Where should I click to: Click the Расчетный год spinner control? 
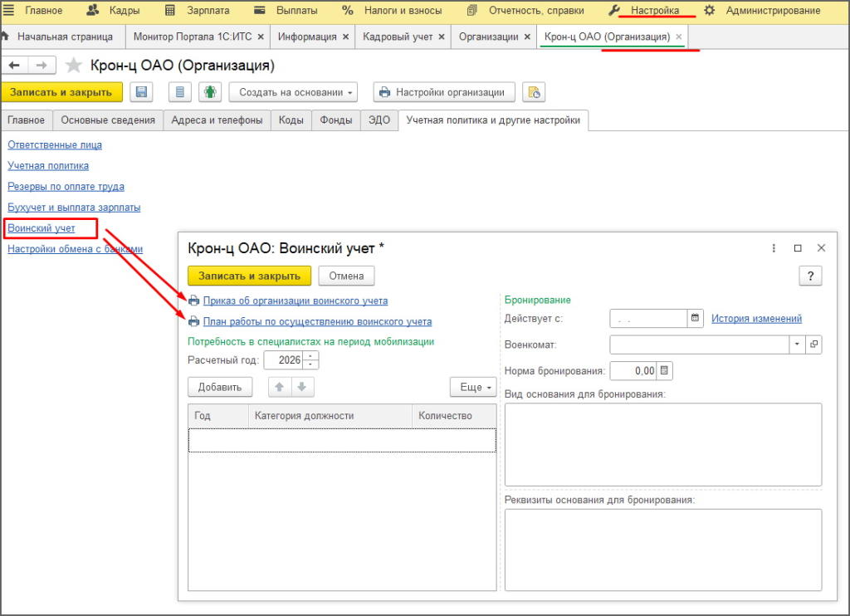(x=311, y=360)
